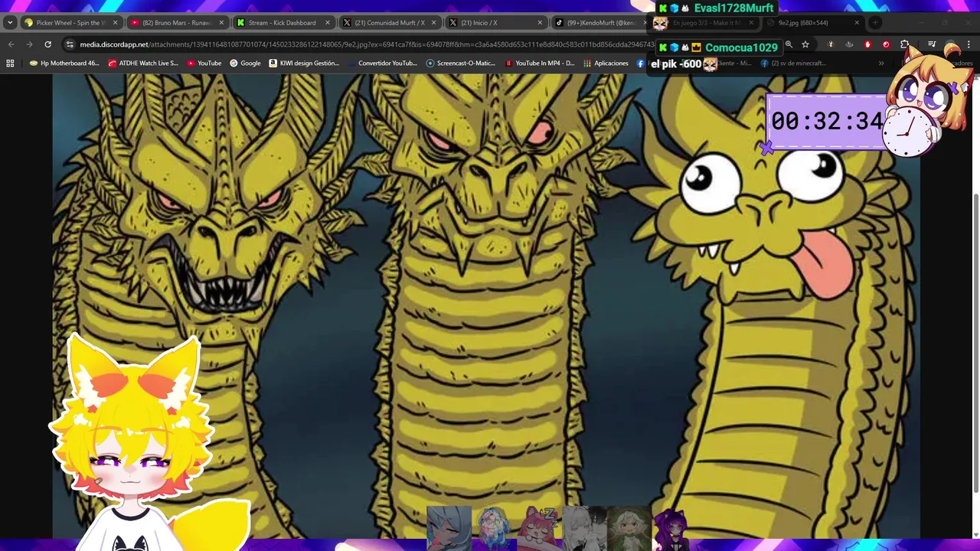Open YouTube In MP4 bookmark
The image size is (980, 551).
click(x=540, y=64)
